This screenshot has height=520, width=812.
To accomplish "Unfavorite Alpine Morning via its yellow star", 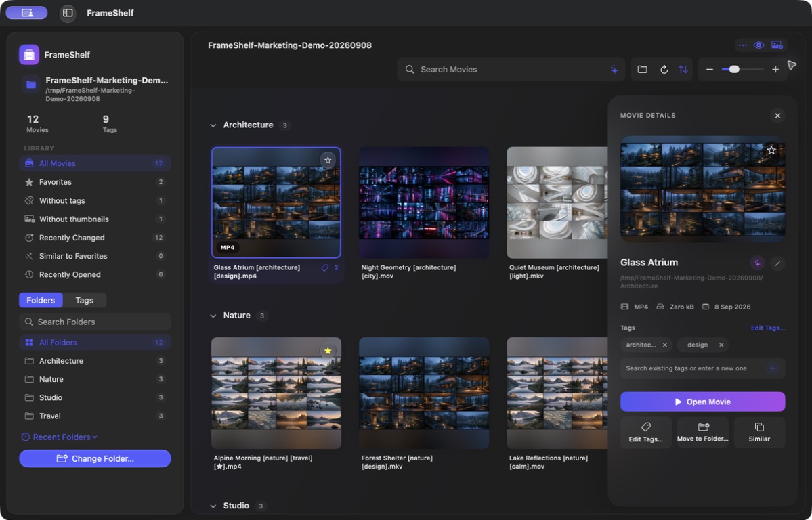I will click(327, 351).
